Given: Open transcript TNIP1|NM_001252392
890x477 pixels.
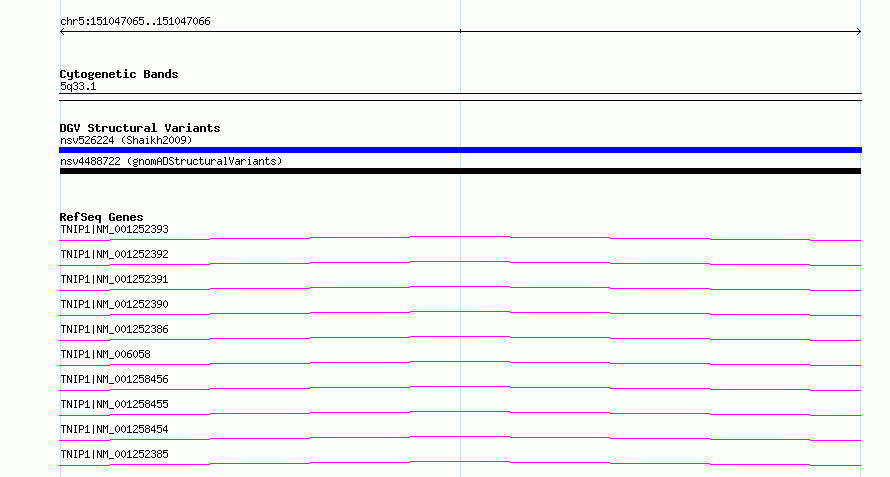Looking at the screenshot, I should click(114, 254).
